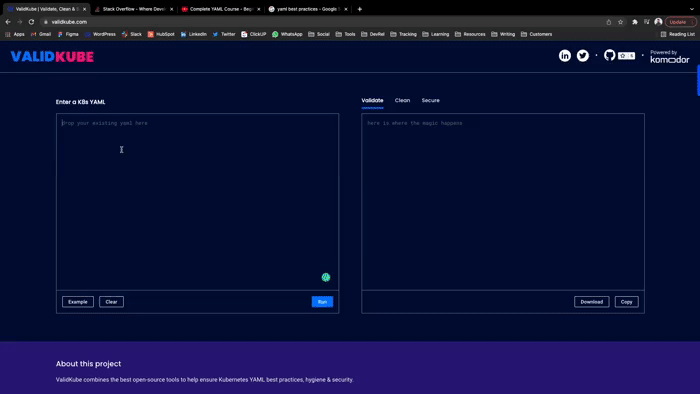Click the Komodor logo

pyautogui.click(x=669, y=57)
